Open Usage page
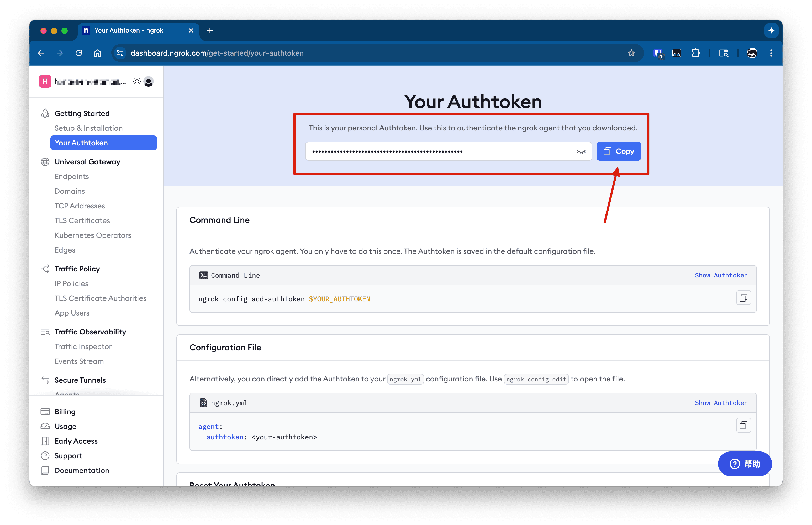 coord(65,427)
